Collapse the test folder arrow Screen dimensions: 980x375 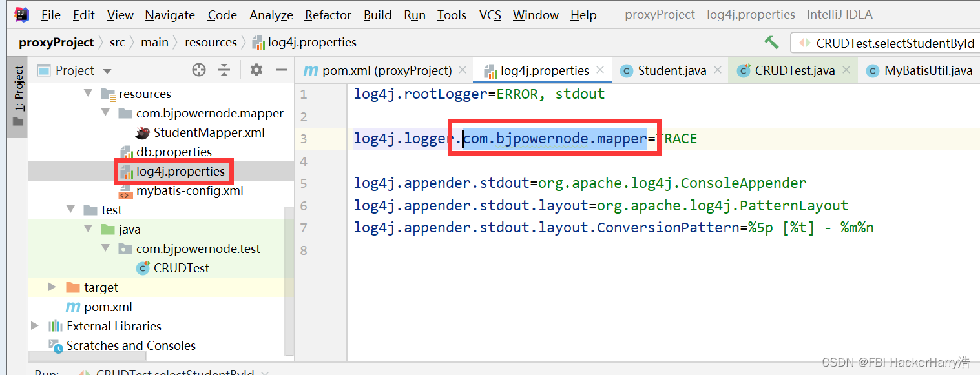pyautogui.click(x=71, y=210)
